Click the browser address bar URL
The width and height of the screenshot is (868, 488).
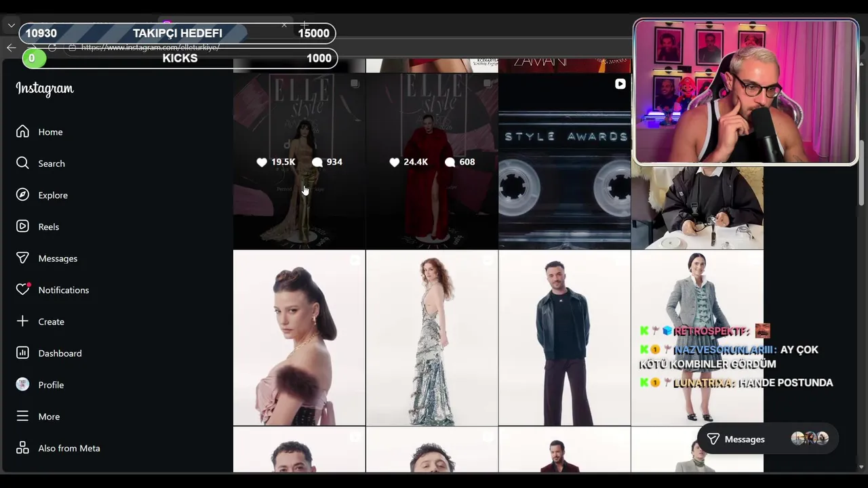(151, 47)
